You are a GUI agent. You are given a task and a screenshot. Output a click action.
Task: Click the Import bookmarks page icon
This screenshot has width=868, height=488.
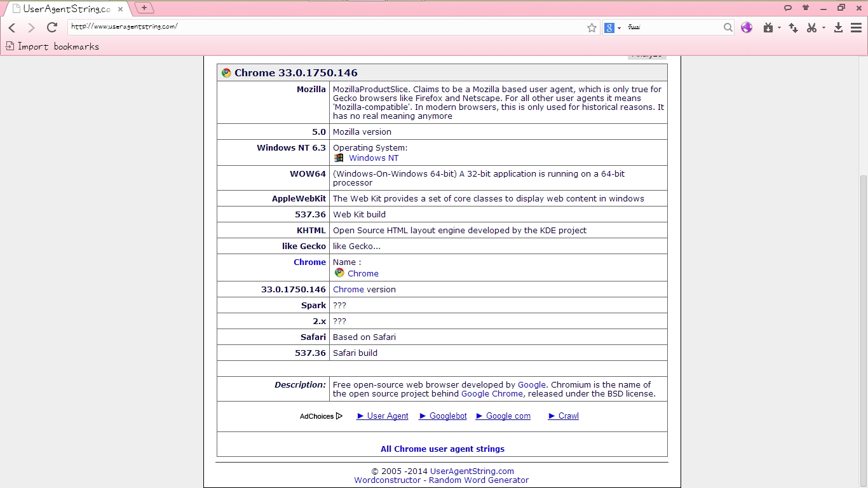tap(10, 46)
